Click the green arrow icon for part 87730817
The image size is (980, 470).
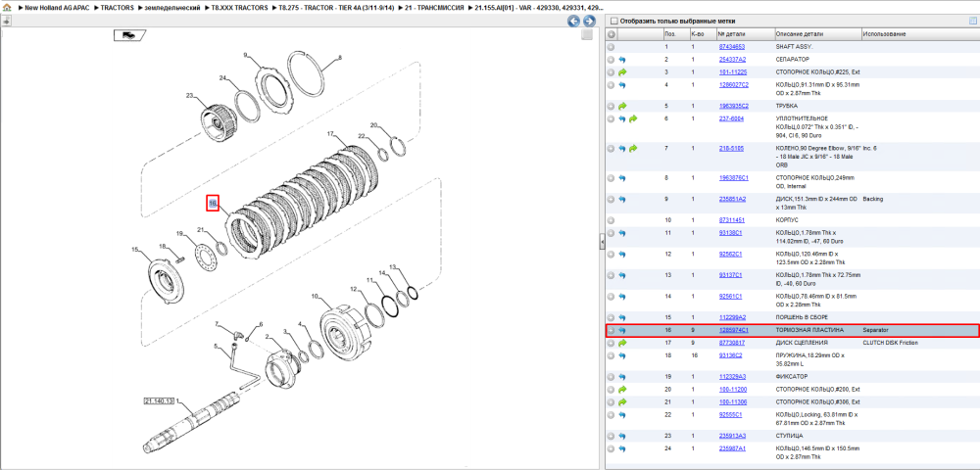(x=622, y=343)
